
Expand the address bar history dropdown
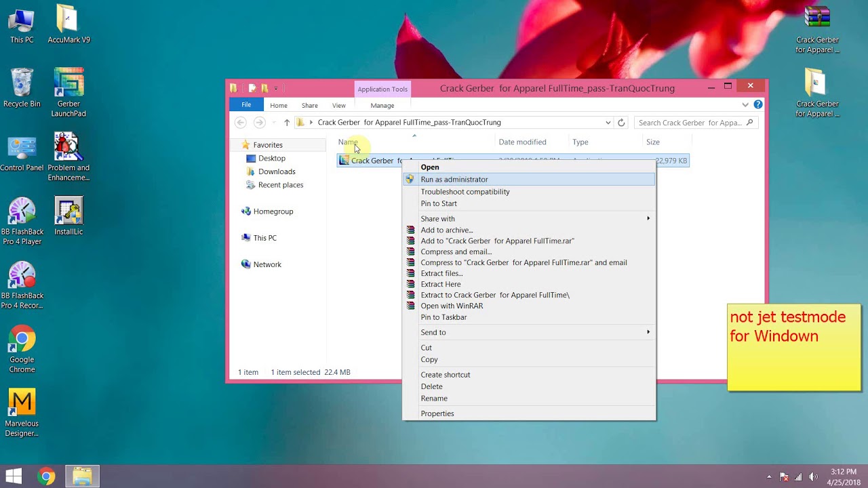pyautogui.click(x=608, y=123)
